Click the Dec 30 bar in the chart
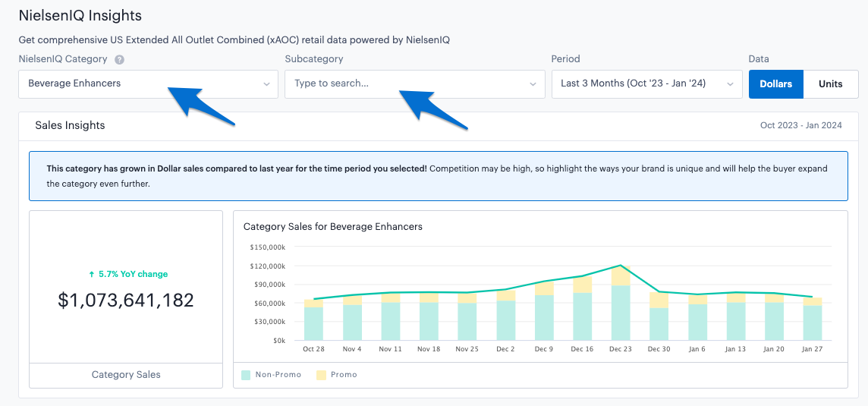 coord(659,316)
